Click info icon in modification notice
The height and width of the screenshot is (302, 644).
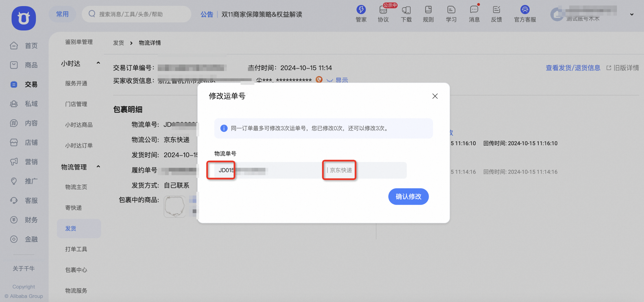224,128
